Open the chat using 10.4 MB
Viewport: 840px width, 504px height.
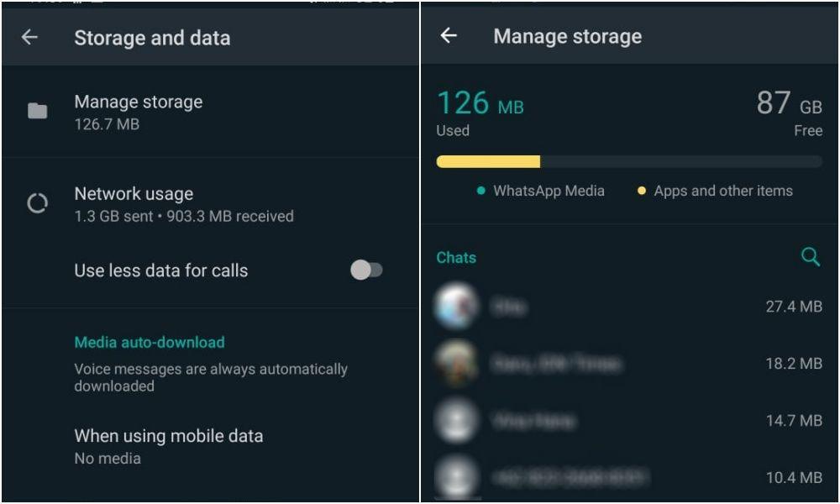[629, 476]
